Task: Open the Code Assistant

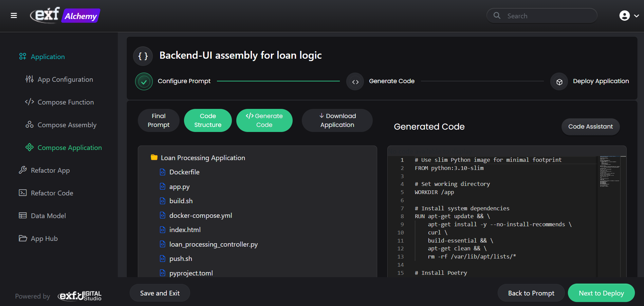Action: click(x=590, y=127)
